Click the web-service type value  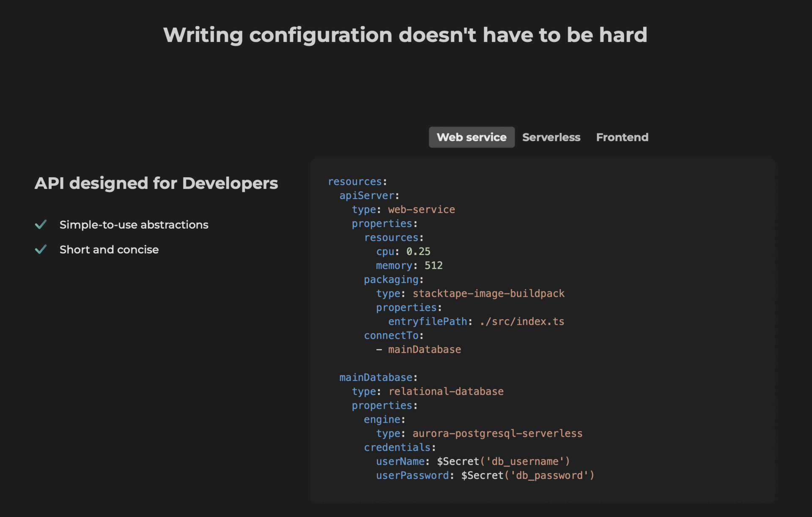click(422, 210)
